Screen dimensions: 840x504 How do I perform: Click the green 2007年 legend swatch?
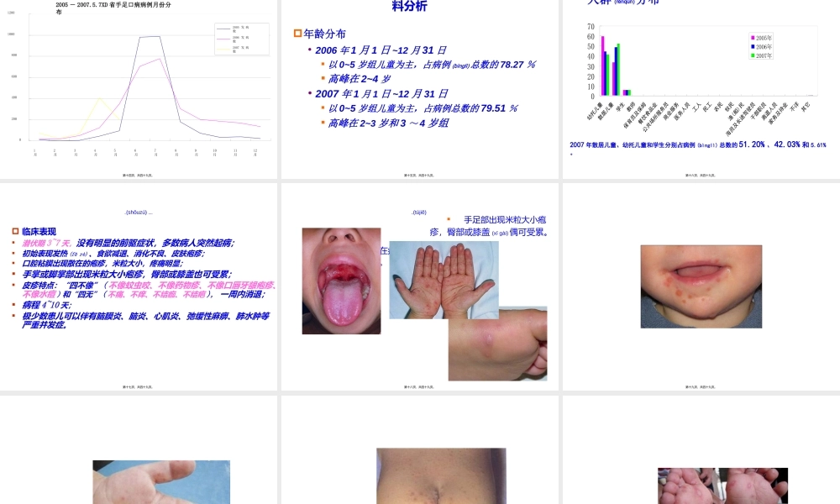coord(751,55)
